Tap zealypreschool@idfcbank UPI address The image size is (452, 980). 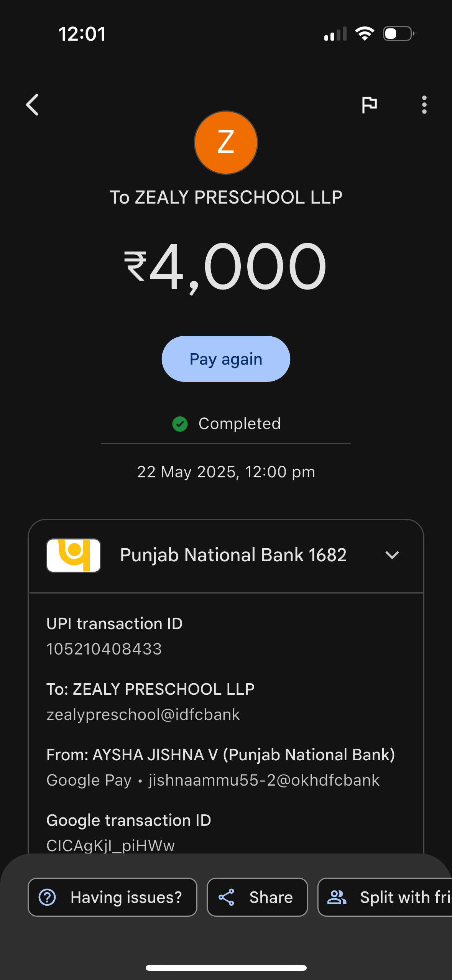(143, 715)
